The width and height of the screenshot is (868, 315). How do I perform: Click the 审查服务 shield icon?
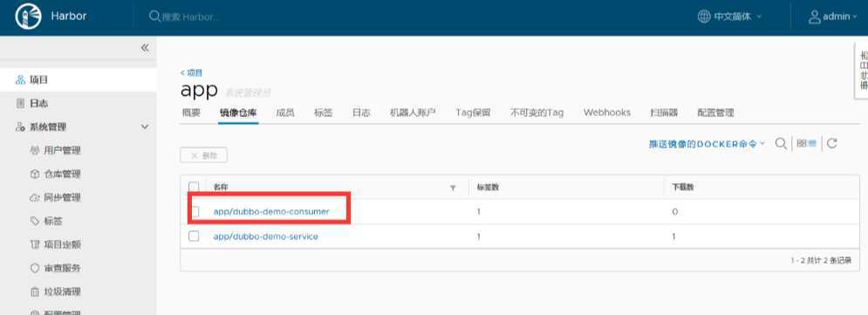tap(34, 268)
